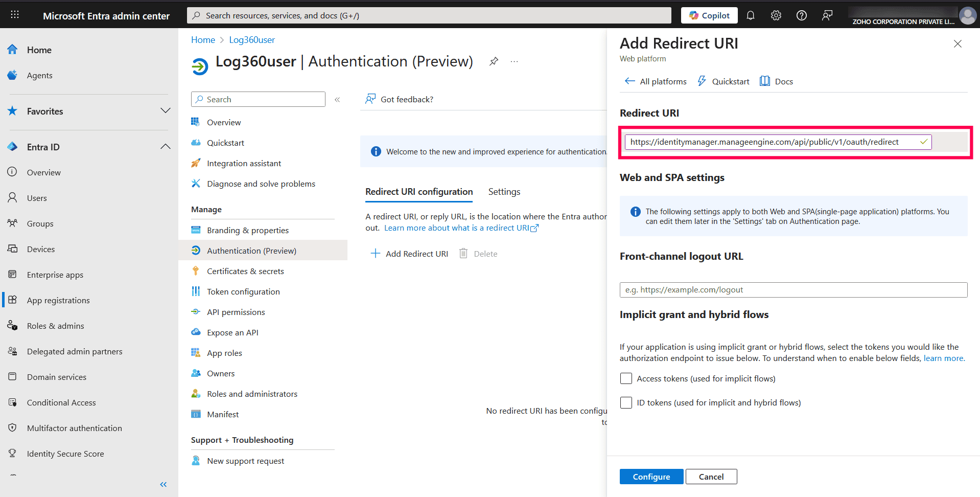This screenshot has width=980, height=497.
Task: Open the feedback icon in the top bar
Action: 827,15
